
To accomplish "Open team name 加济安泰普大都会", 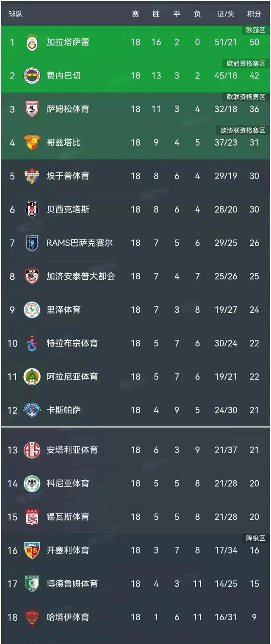I will [80, 276].
